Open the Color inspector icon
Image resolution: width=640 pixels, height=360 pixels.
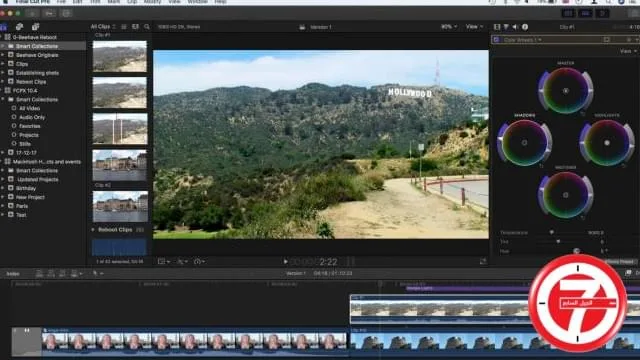point(506,27)
